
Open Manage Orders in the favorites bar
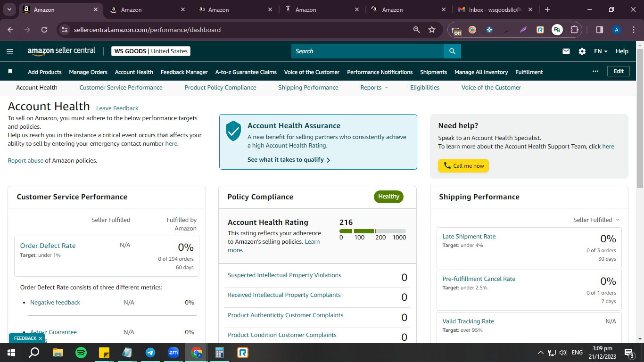[88, 72]
